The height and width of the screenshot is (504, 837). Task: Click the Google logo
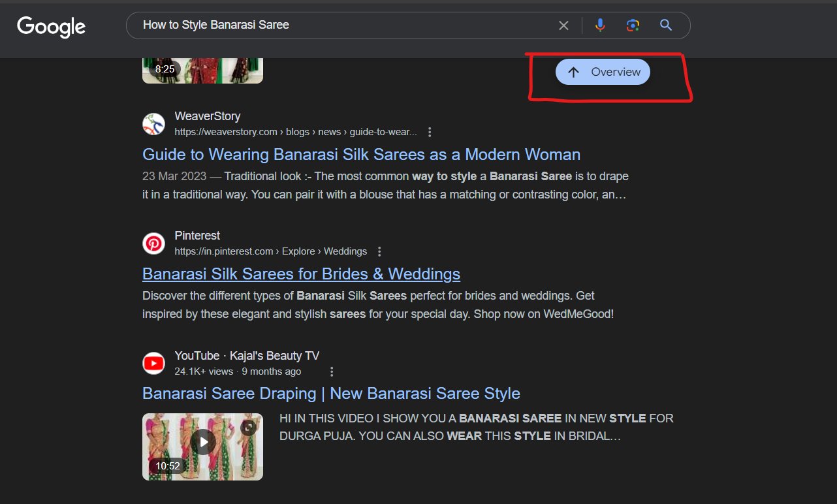click(50, 26)
